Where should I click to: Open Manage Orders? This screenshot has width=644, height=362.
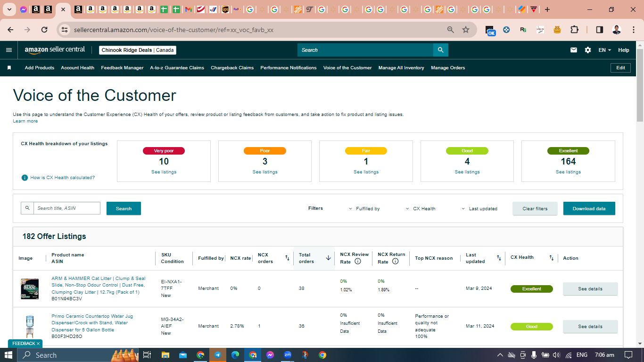pyautogui.click(x=448, y=68)
